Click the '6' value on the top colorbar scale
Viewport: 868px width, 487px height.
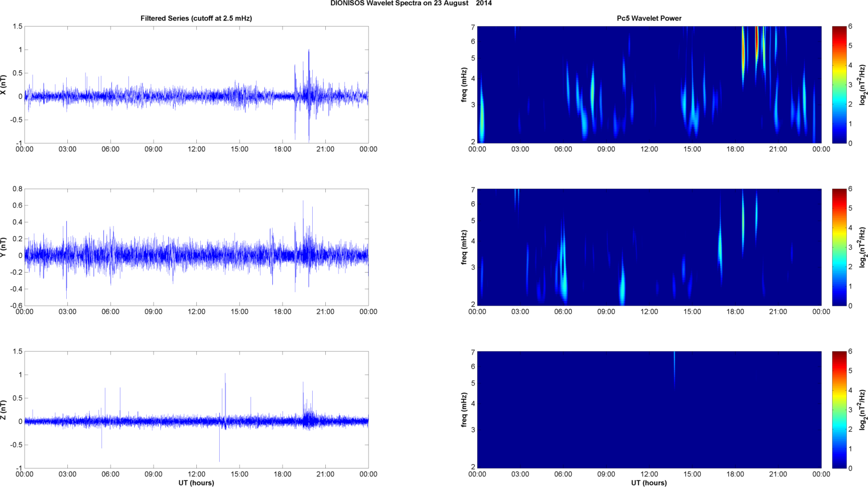pyautogui.click(x=850, y=26)
